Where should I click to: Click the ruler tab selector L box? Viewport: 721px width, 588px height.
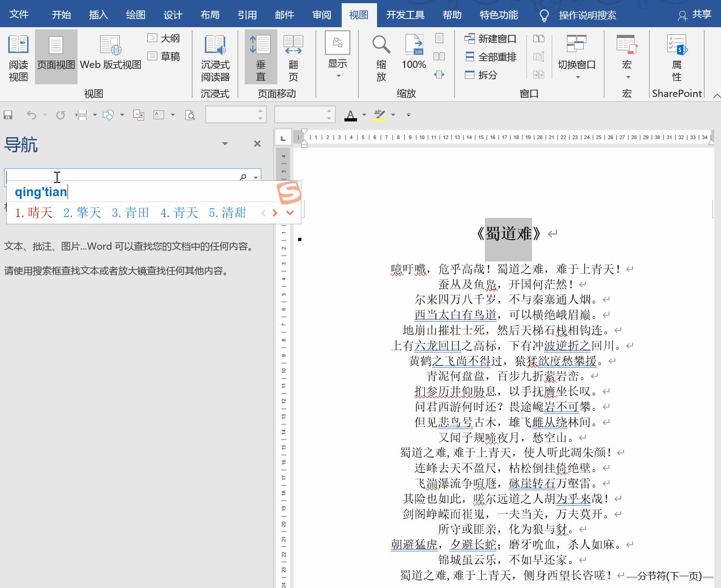pyautogui.click(x=283, y=138)
